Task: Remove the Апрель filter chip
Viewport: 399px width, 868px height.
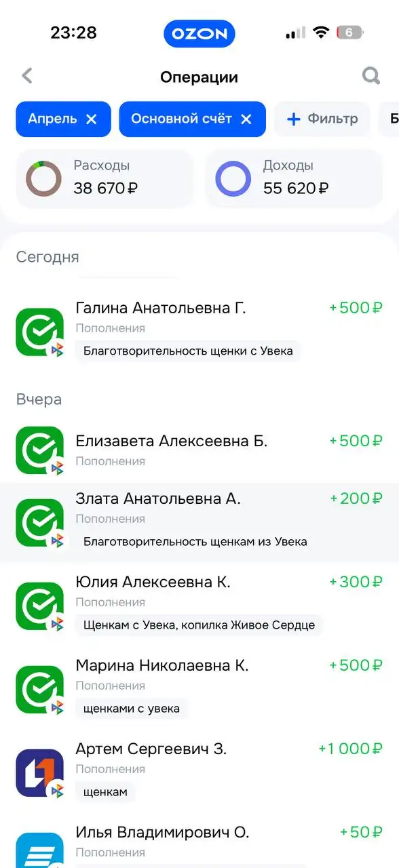Action: (92, 119)
